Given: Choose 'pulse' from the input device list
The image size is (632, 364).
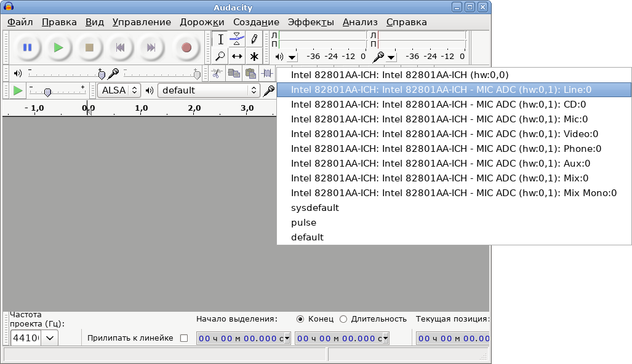Looking at the screenshot, I should pyautogui.click(x=304, y=223).
